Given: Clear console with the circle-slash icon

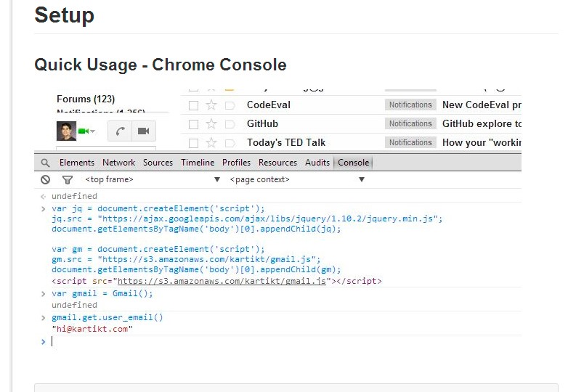Looking at the screenshot, I should 46,179.
